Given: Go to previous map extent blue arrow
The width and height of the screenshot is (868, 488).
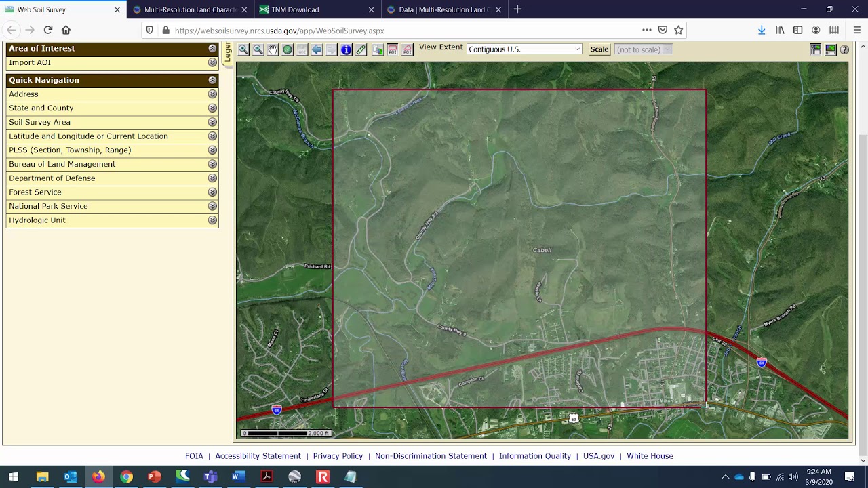Looking at the screenshot, I should click(317, 49).
